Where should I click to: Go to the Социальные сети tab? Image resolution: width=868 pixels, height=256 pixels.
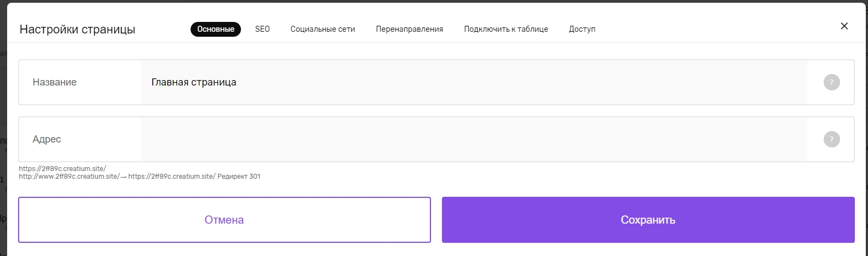point(323,29)
